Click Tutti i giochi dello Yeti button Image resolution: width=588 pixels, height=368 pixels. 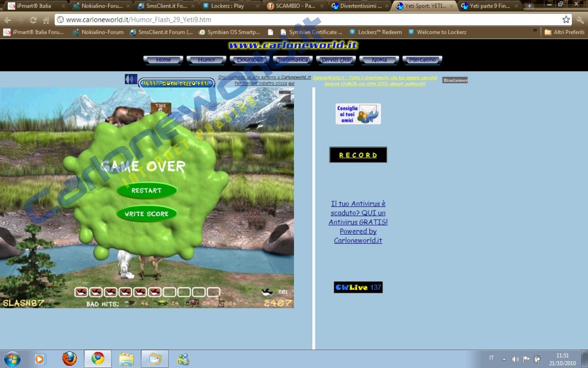coord(177,83)
